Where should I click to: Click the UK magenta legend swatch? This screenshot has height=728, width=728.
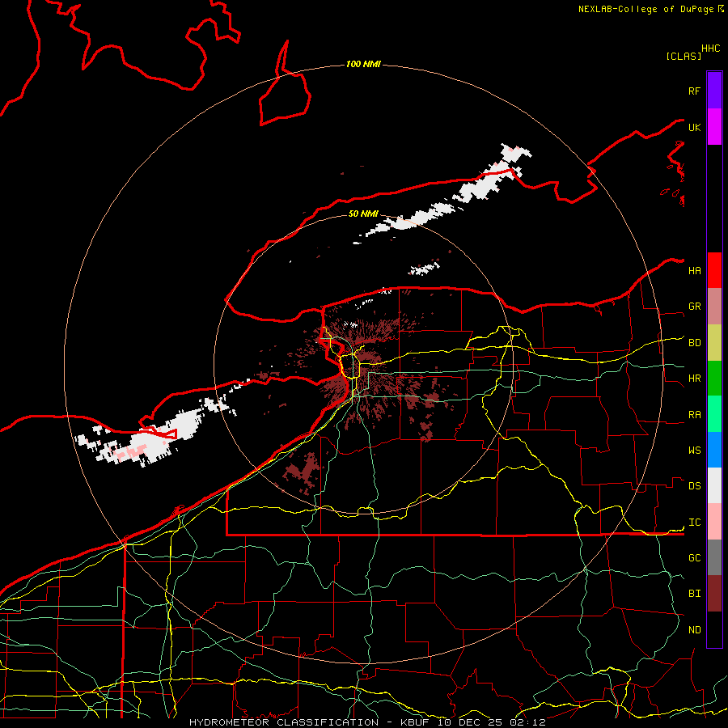[714, 127]
